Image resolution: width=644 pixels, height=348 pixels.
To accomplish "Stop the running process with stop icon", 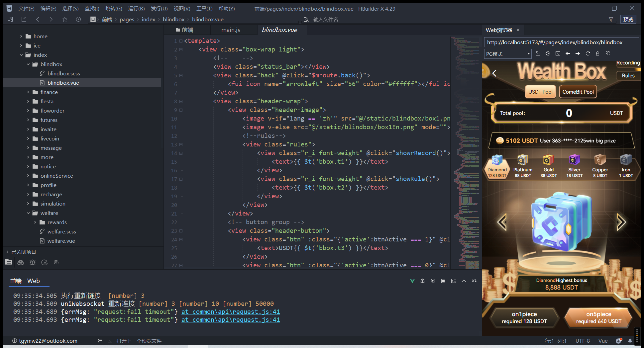I will [443, 281].
